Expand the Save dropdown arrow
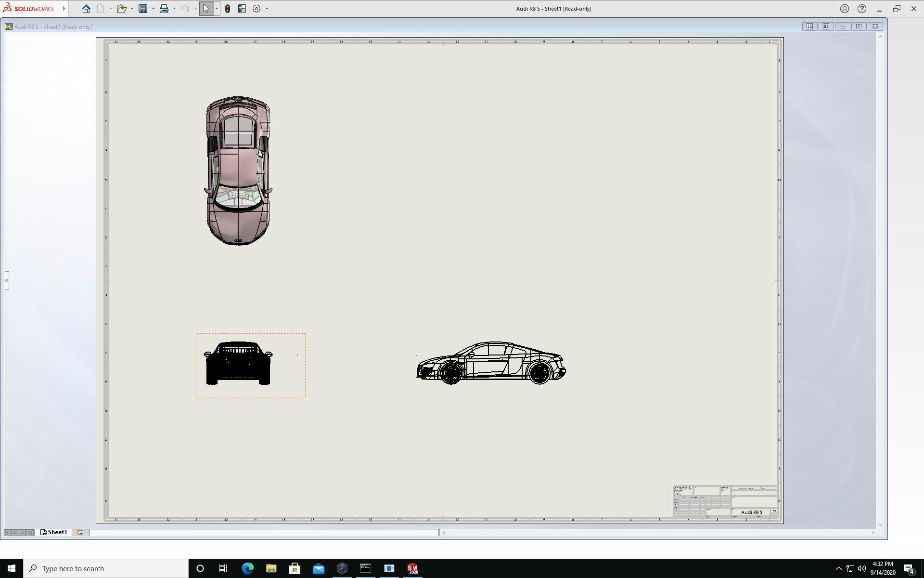924x578 pixels. [153, 9]
